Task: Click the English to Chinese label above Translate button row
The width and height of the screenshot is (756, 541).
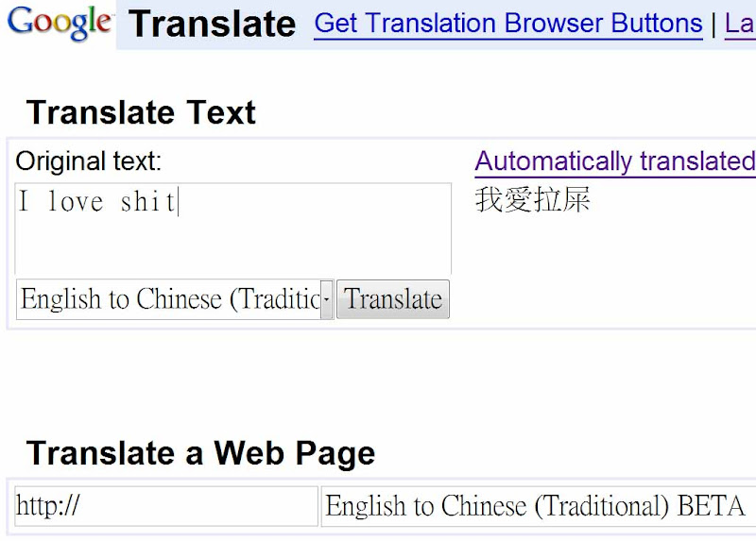Action: point(170,299)
